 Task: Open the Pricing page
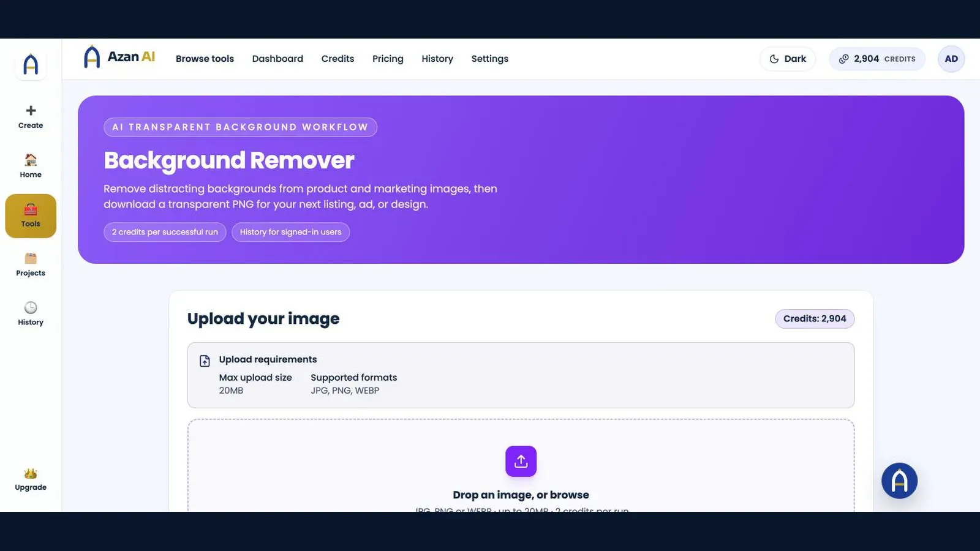coord(388,59)
